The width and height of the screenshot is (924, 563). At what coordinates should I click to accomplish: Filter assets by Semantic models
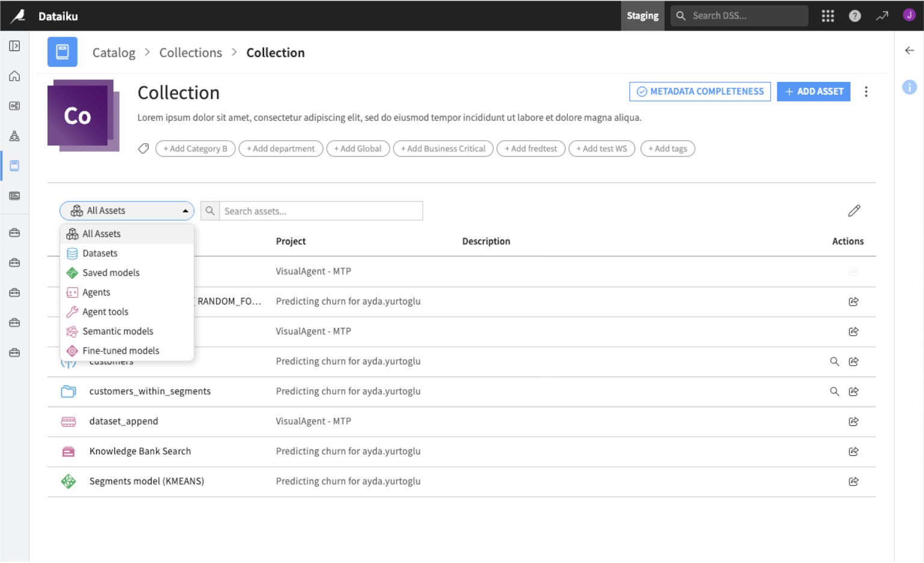pos(127,331)
